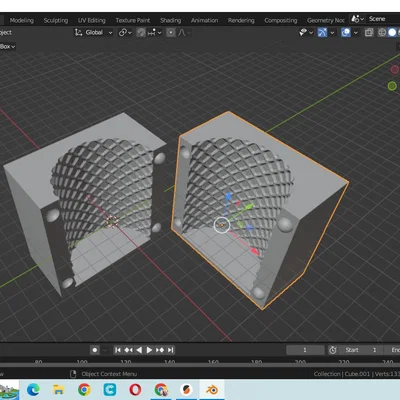Click the End frame field

point(395,350)
